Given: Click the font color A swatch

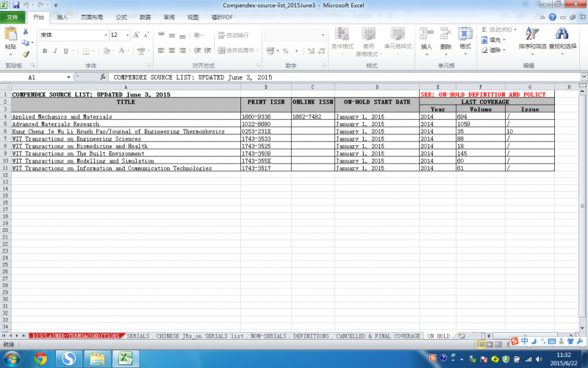Looking at the screenshot, I should pyautogui.click(x=121, y=51).
